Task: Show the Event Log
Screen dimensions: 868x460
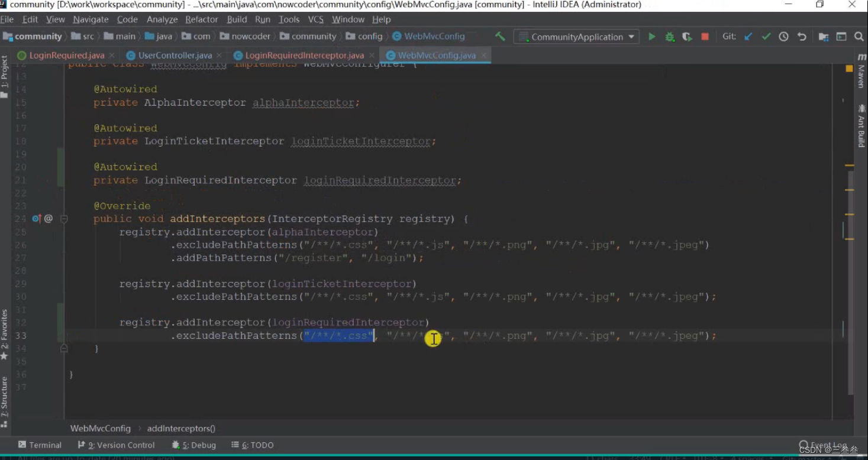Action: [x=828, y=445]
